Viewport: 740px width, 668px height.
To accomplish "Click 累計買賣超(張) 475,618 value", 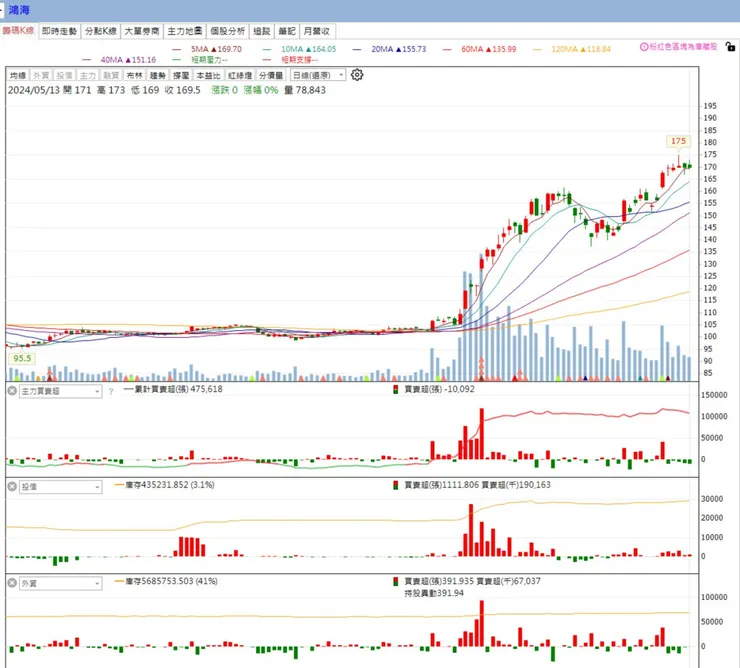I will coord(179,389).
